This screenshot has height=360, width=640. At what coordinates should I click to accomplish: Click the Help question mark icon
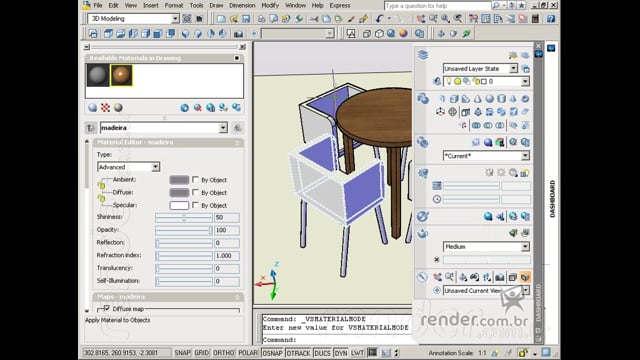click(551, 19)
